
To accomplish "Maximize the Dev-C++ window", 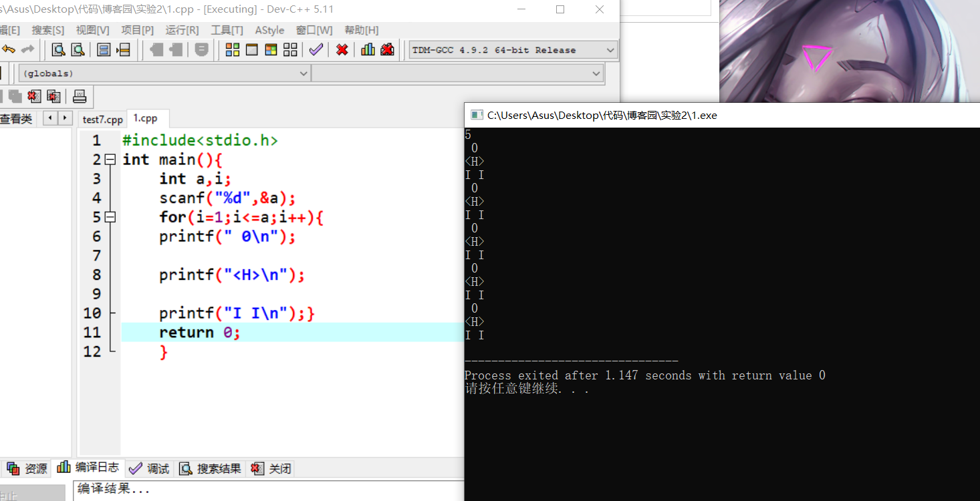I will tap(560, 9).
